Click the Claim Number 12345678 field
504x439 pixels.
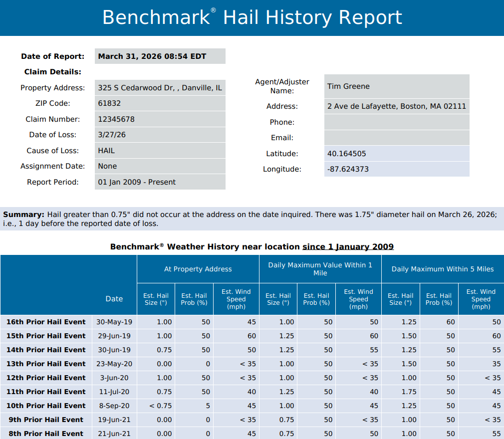(x=160, y=119)
